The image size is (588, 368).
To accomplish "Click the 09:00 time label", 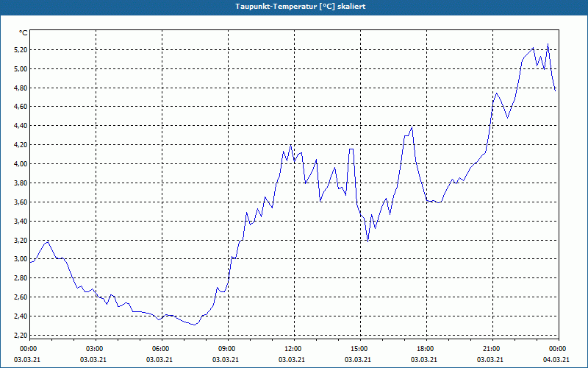I will [228, 349].
